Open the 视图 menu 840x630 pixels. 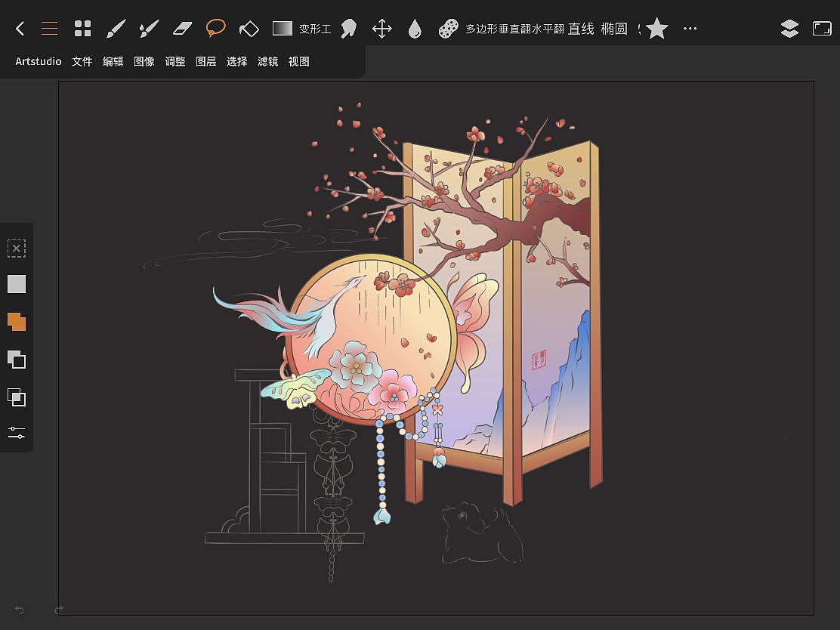[299, 62]
